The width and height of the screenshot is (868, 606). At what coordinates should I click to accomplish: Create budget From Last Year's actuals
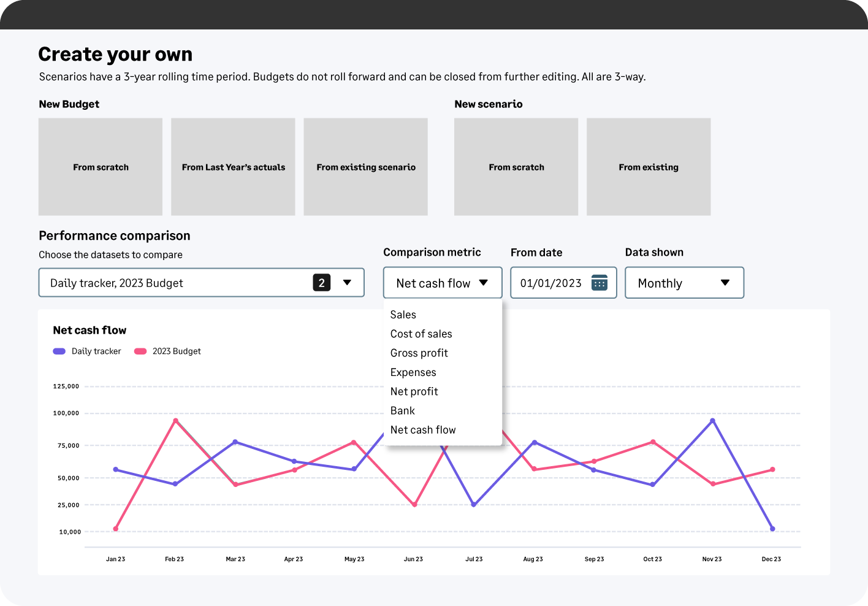(x=233, y=167)
